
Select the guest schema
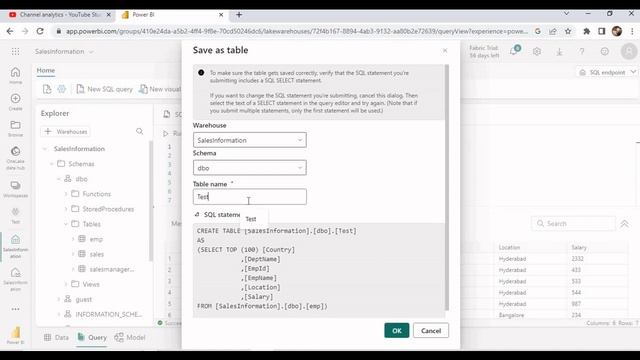point(83,299)
